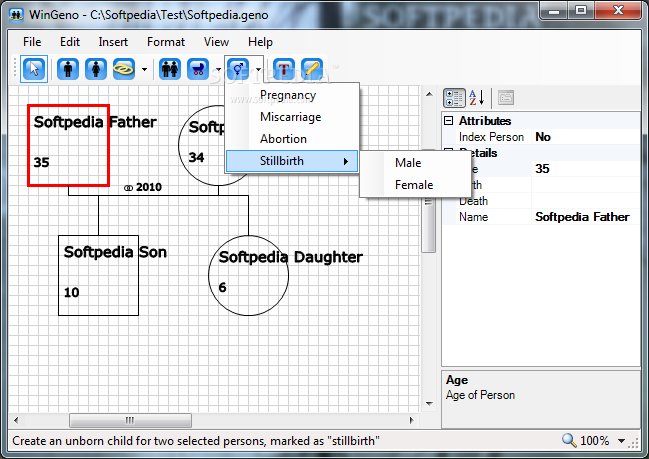This screenshot has height=459, width=649.
Task: Choose Pregnancy from dropdown menu
Action: tap(292, 95)
